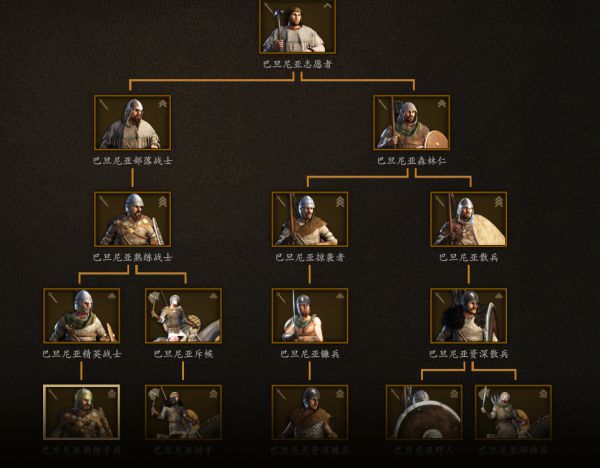Click the tier chevron icon on 巴旦尼亚散兵 card
Image resolution: width=600 pixels, height=468 pixels.
tap(499, 202)
